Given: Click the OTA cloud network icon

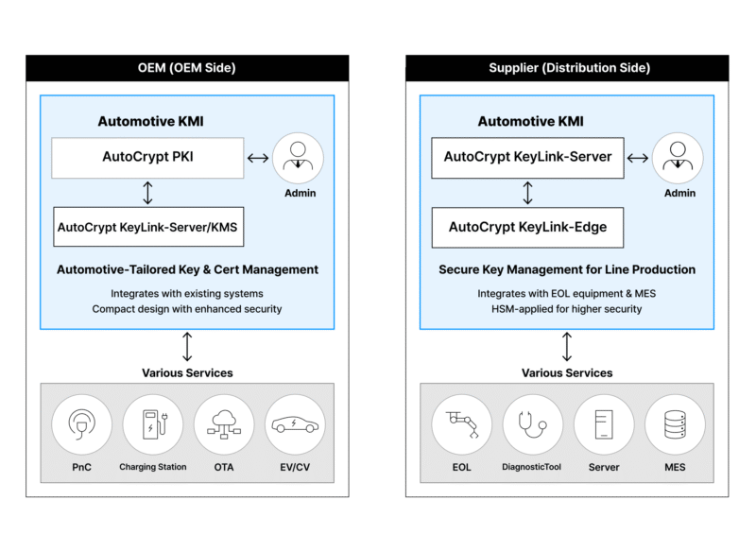Looking at the screenshot, I should [x=224, y=424].
